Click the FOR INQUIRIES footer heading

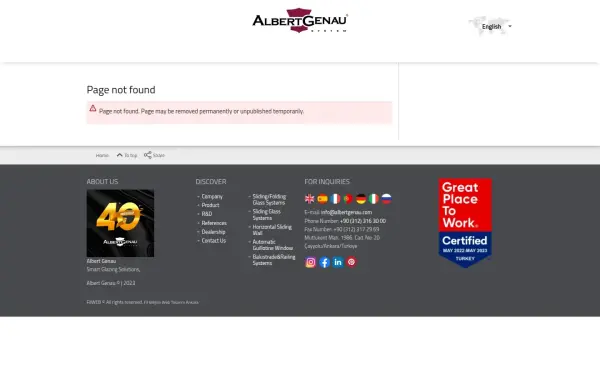click(x=327, y=182)
